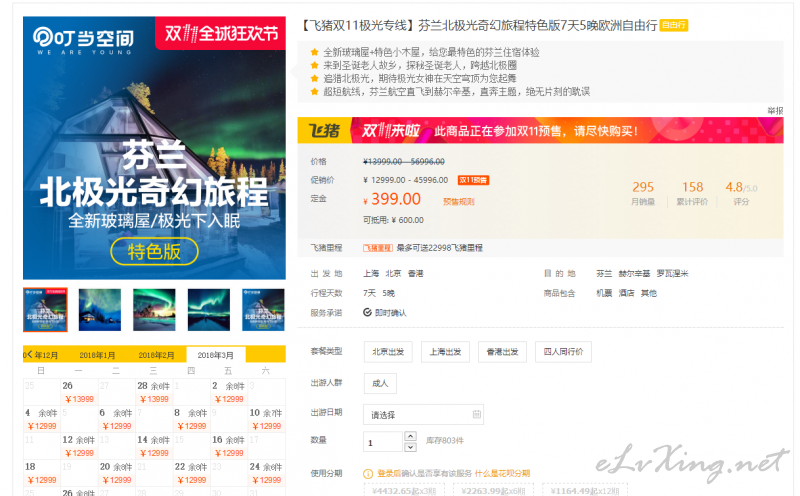Pick calendar date 22 priced ¥12999
The image size is (800, 496).
tap(192, 473)
